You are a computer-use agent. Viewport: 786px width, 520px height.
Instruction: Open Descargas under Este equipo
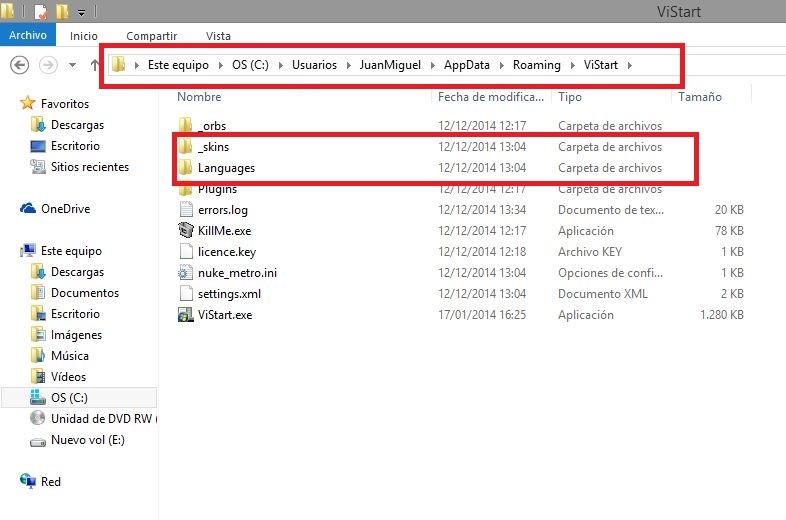[78, 272]
